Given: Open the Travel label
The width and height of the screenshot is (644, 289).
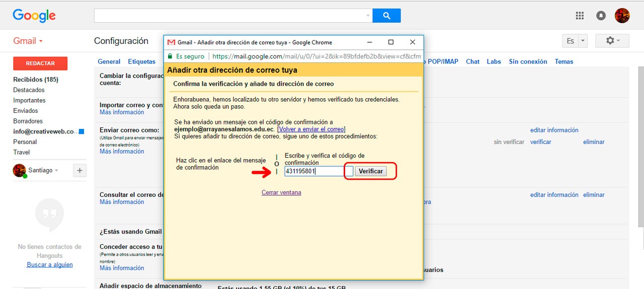Looking at the screenshot, I should click(x=22, y=152).
